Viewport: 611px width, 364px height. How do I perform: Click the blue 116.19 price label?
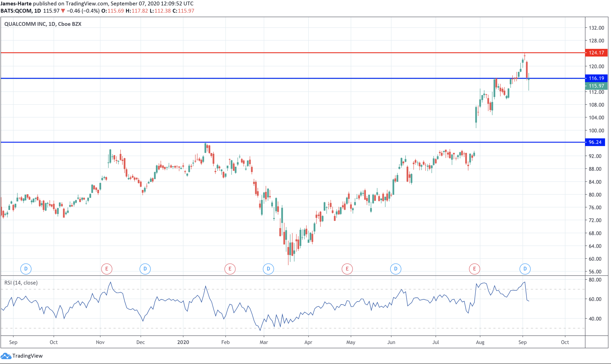596,78
